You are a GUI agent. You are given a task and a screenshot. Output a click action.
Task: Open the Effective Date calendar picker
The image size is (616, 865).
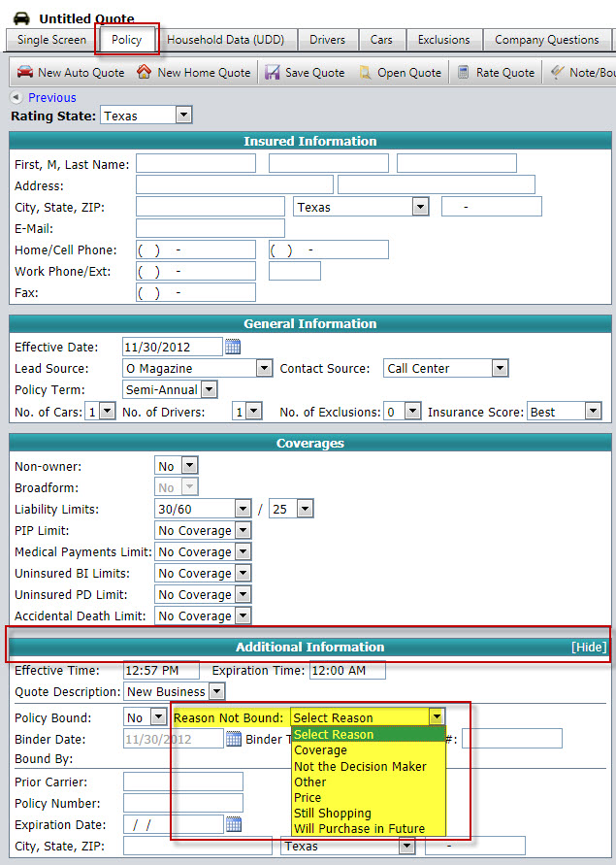[233, 347]
